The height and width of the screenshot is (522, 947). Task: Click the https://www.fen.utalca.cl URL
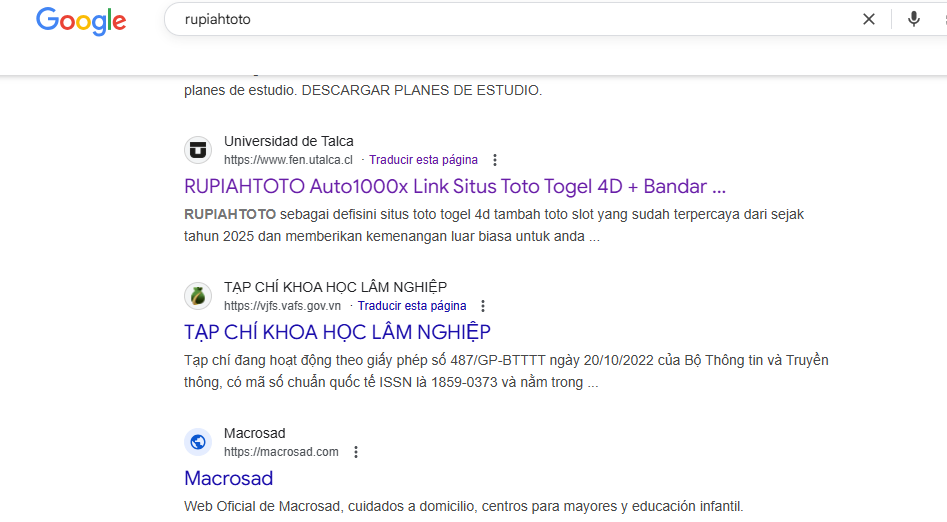coord(288,160)
